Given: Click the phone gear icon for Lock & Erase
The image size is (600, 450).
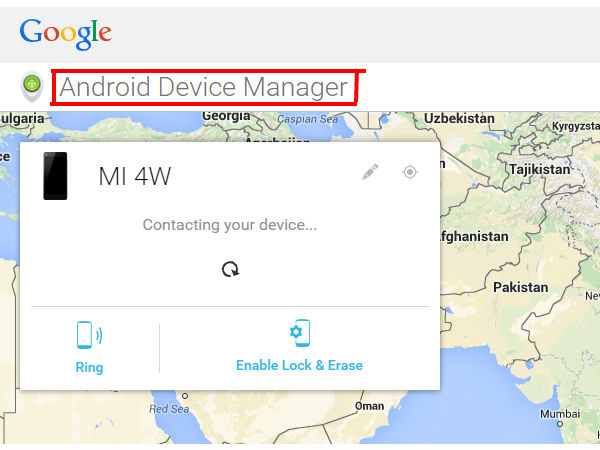Looking at the screenshot, I should [x=300, y=333].
